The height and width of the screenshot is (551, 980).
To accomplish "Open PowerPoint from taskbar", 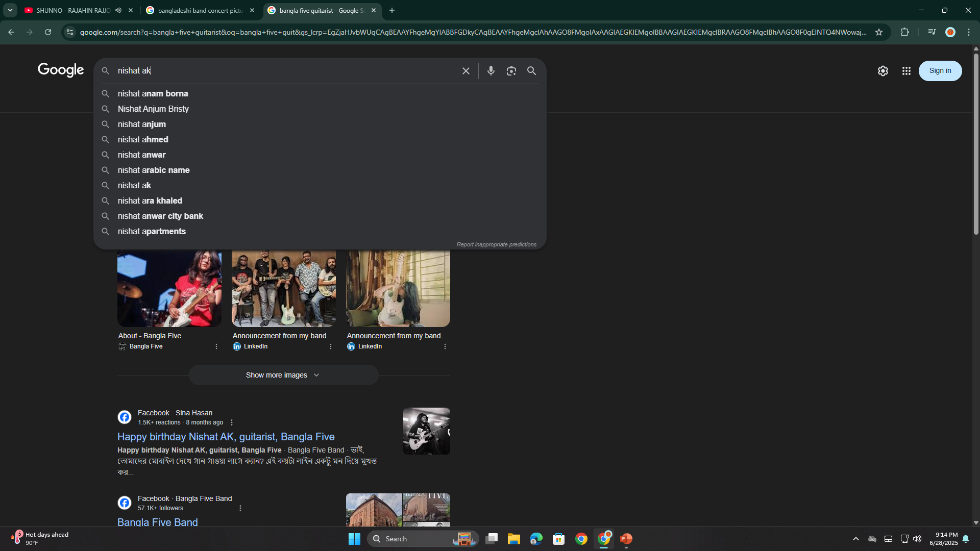I will click(626, 539).
